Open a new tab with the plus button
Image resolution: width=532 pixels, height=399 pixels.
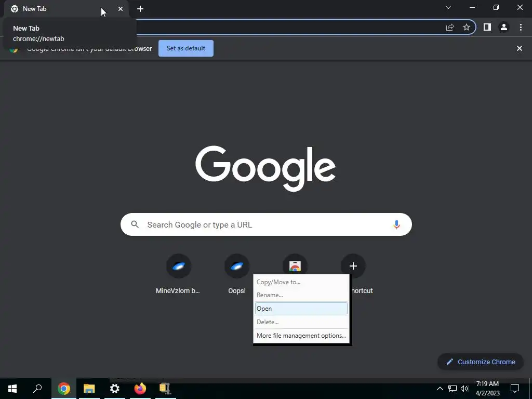[x=140, y=9]
